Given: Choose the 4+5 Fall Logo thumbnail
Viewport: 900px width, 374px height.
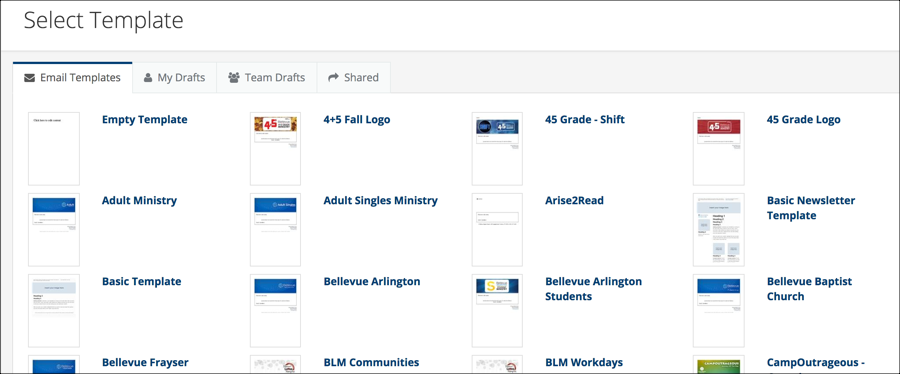Looking at the screenshot, I should tap(276, 149).
